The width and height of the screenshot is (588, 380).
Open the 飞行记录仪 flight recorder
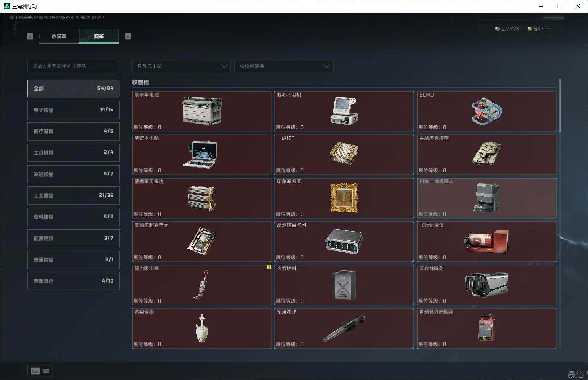tap(486, 241)
